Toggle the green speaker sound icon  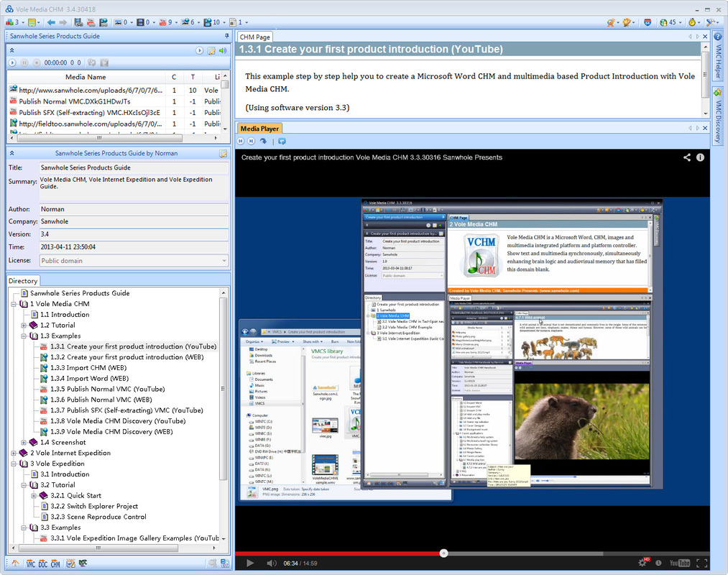coord(223,50)
